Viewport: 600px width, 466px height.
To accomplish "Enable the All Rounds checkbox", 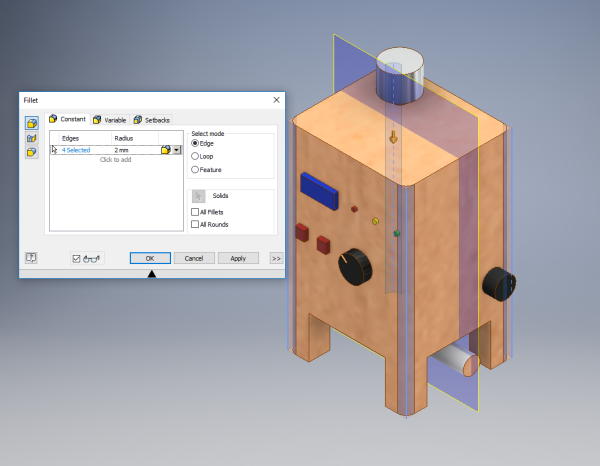I will click(195, 224).
